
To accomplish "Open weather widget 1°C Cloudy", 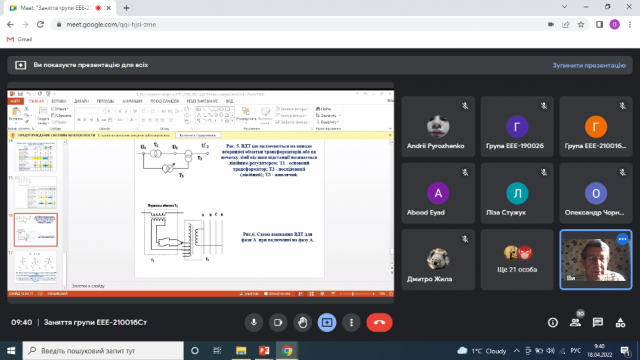I will (482, 351).
